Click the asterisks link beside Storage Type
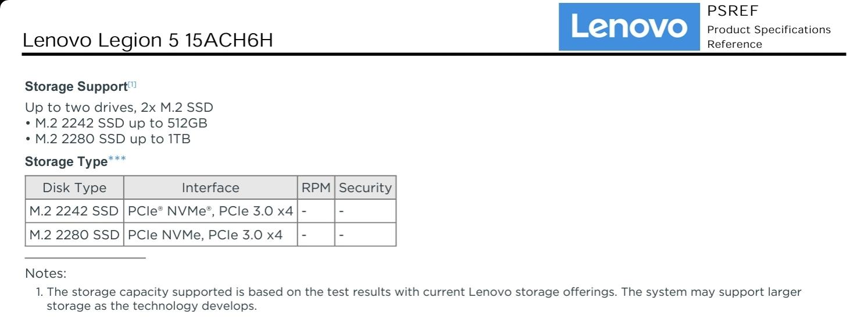 [117, 160]
